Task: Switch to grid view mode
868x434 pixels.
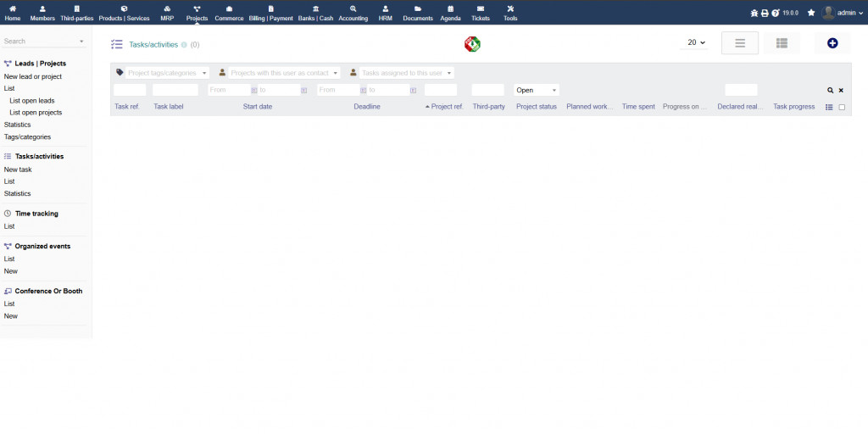Action: click(x=782, y=43)
